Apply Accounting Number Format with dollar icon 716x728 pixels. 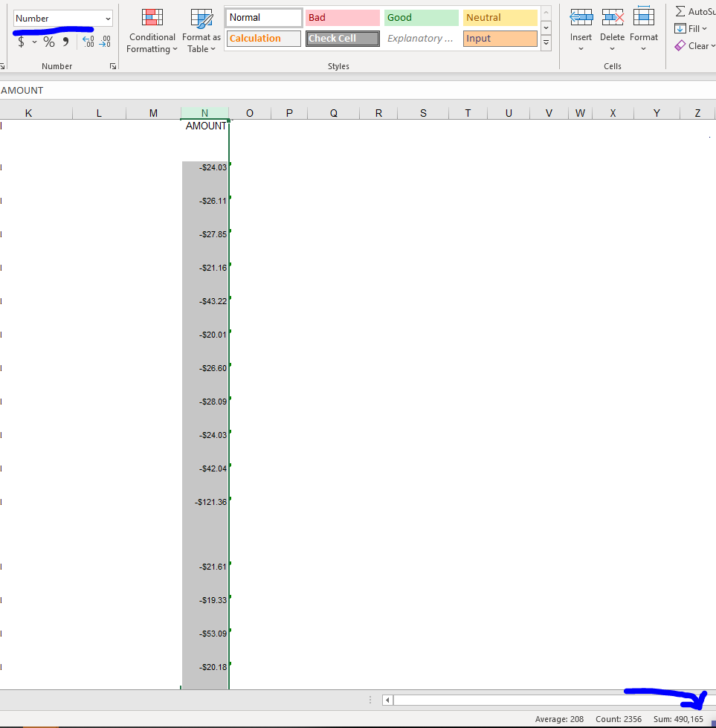[22, 42]
